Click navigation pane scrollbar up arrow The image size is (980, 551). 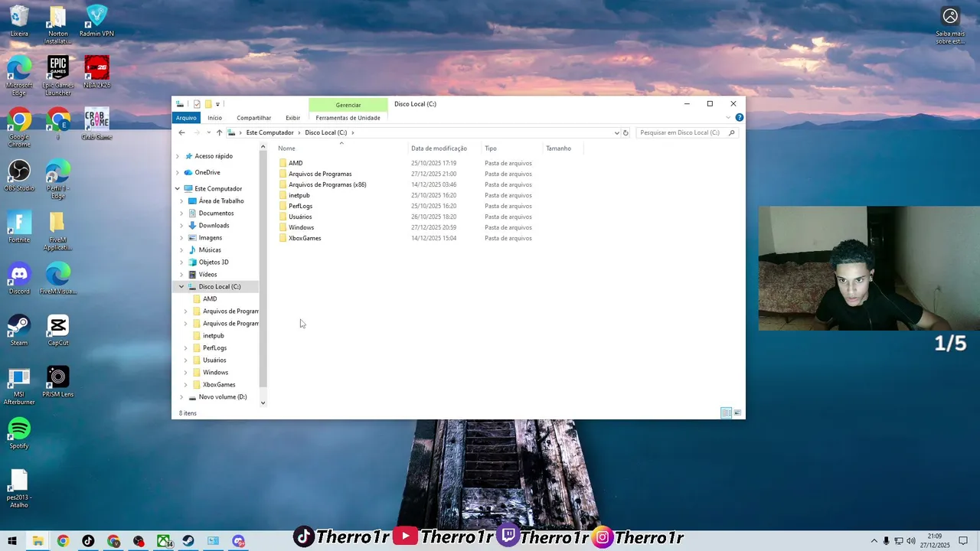coord(263,147)
